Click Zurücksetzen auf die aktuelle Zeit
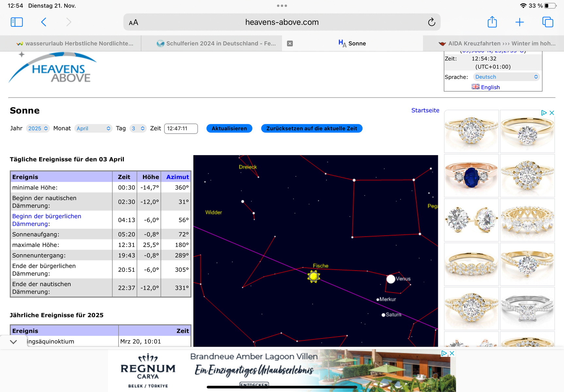 click(311, 128)
